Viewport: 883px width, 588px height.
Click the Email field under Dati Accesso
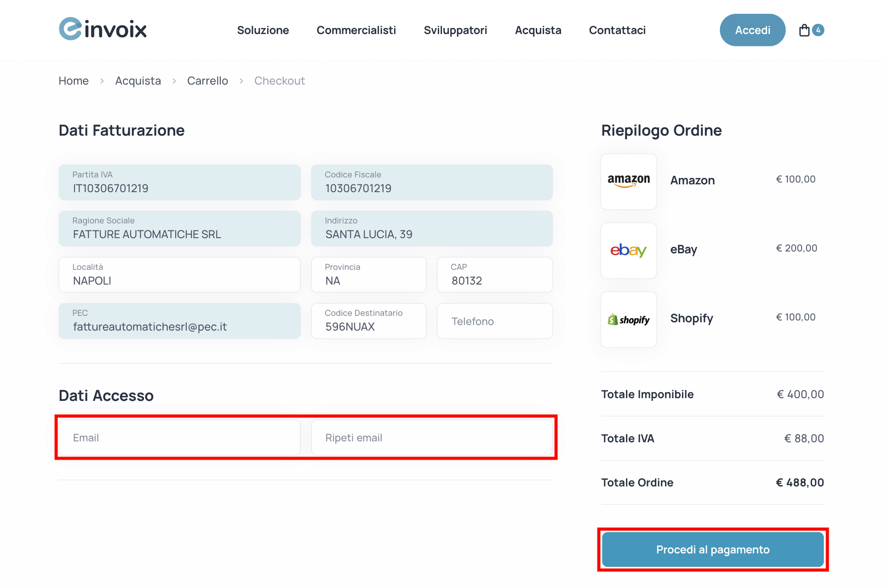pos(179,437)
